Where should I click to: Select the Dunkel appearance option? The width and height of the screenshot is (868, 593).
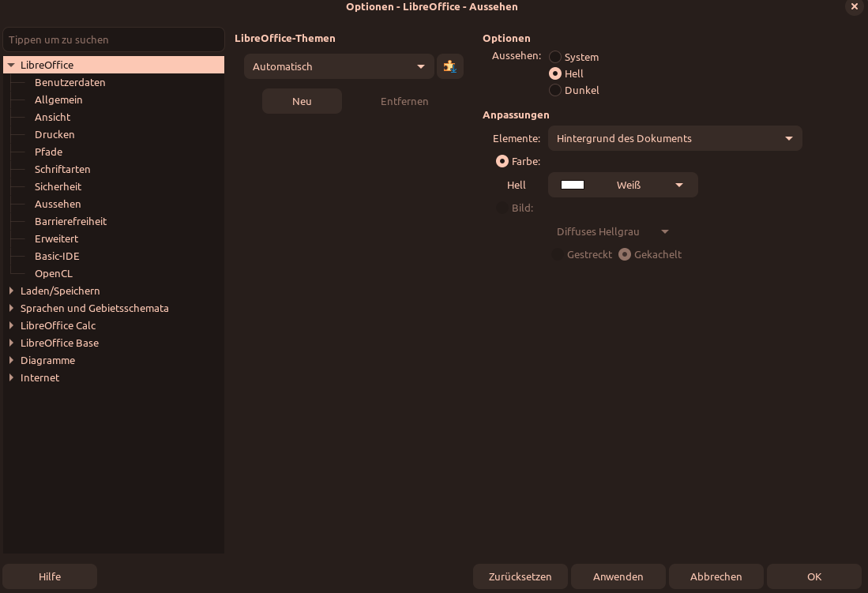pyautogui.click(x=555, y=90)
